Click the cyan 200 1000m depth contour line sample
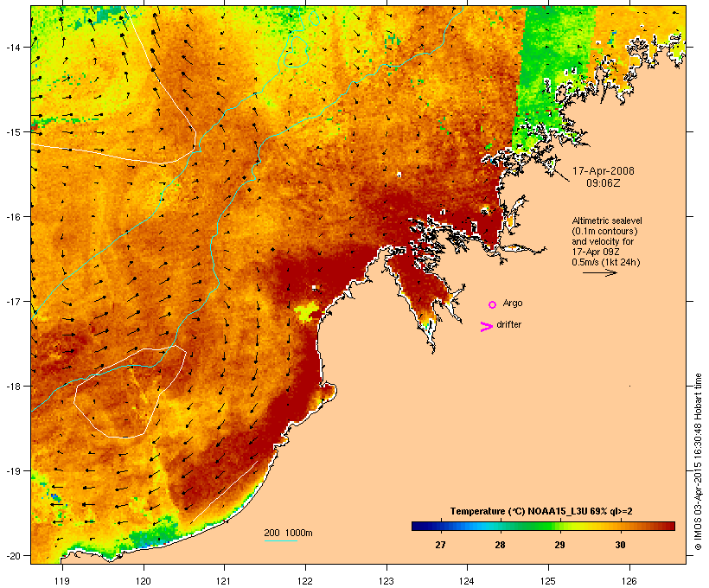 [281, 540]
